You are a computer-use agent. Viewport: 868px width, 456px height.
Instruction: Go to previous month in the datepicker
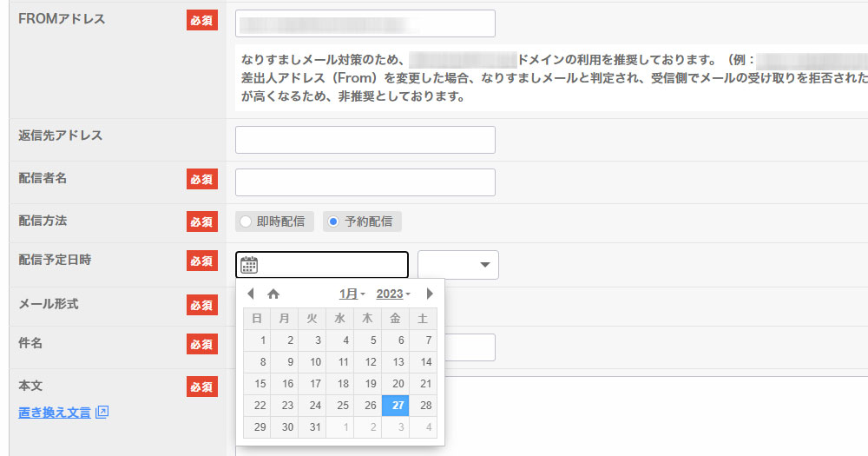[x=251, y=294]
